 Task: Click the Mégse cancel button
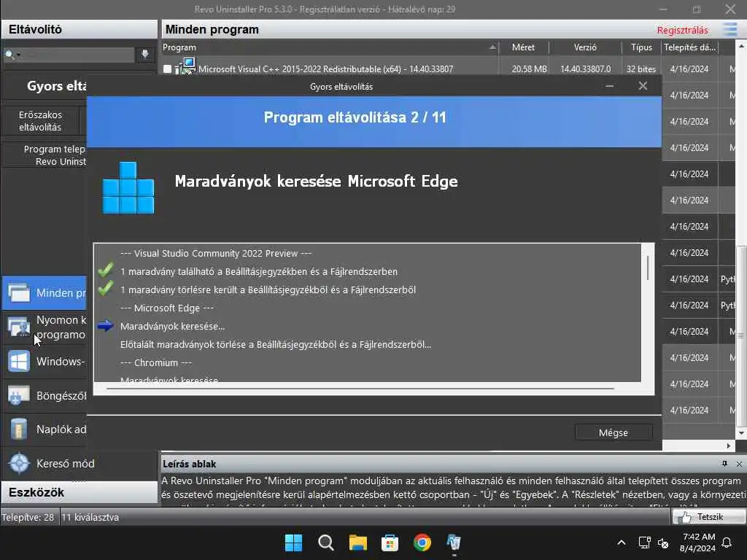pyautogui.click(x=614, y=432)
